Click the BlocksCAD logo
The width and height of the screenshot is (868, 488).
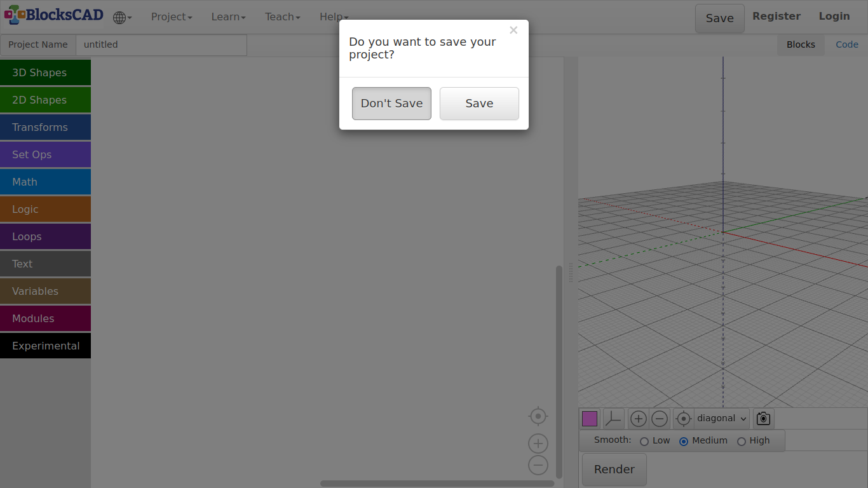point(53,15)
